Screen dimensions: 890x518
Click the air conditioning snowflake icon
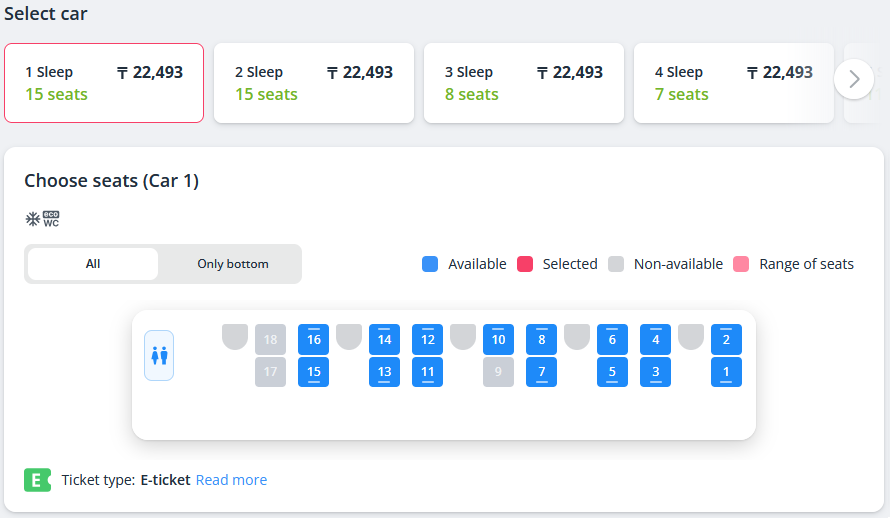pos(32,219)
